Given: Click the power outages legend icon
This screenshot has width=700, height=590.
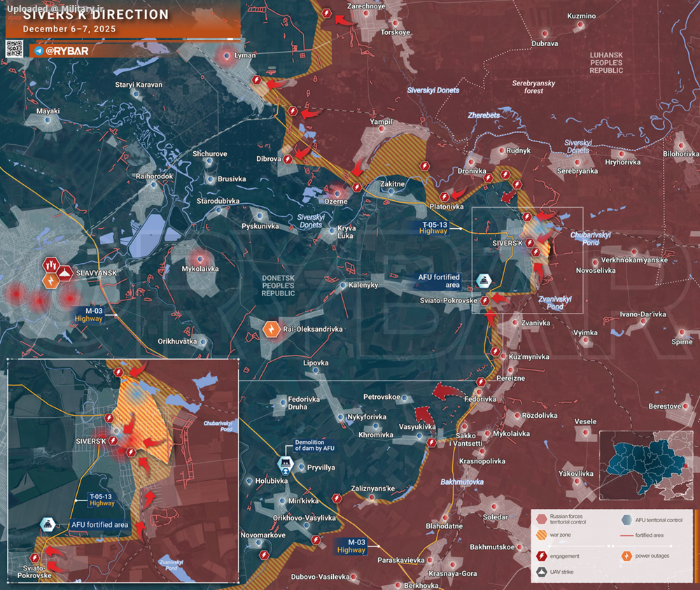Looking at the screenshot, I should pyautogui.click(x=626, y=556).
